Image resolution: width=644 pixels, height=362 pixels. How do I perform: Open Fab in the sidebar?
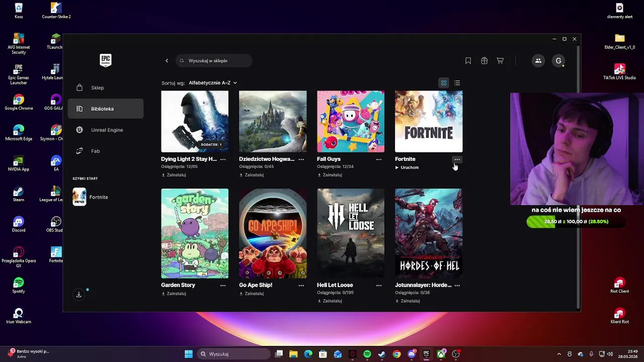coord(106,151)
